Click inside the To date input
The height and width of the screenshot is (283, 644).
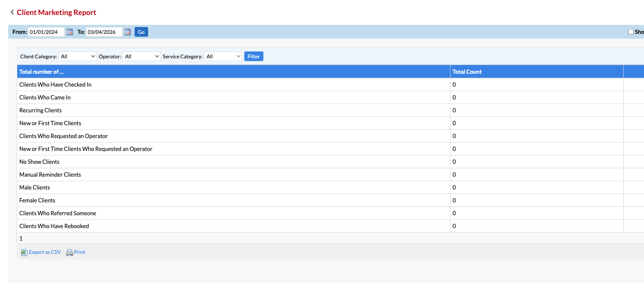pyautogui.click(x=103, y=31)
